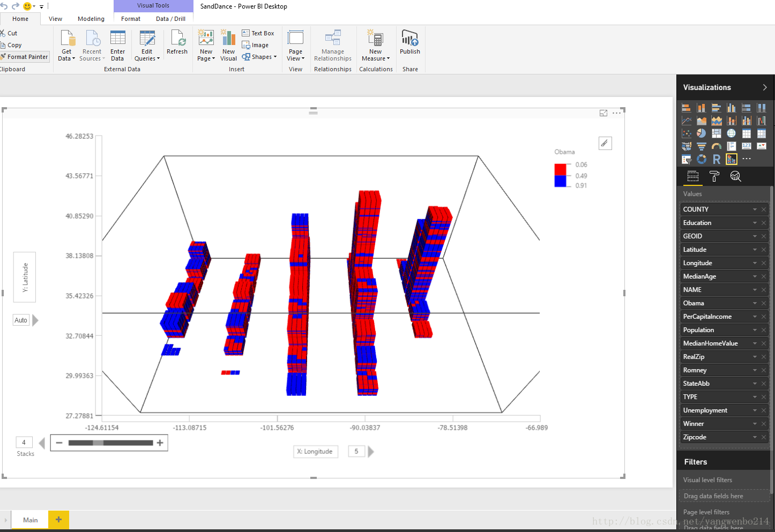The width and height of the screenshot is (775, 532).
Task: Open Manage Relationships
Action: pyautogui.click(x=333, y=46)
